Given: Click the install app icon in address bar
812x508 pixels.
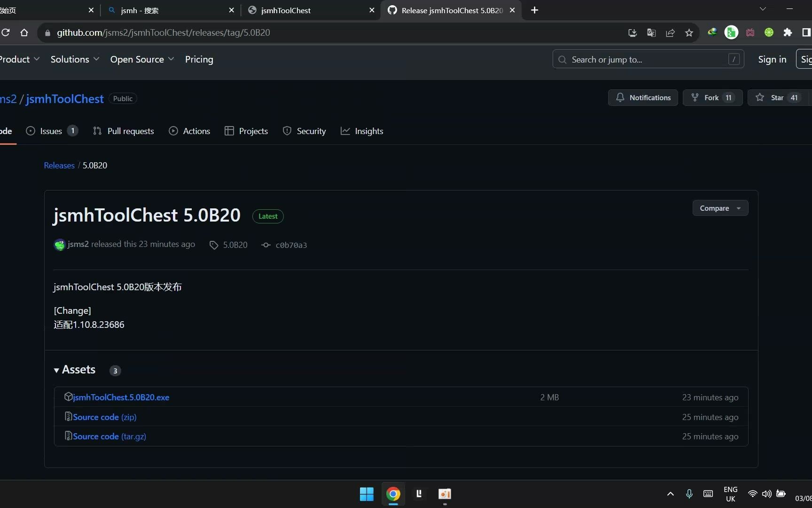Looking at the screenshot, I should (x=632, y=32).
